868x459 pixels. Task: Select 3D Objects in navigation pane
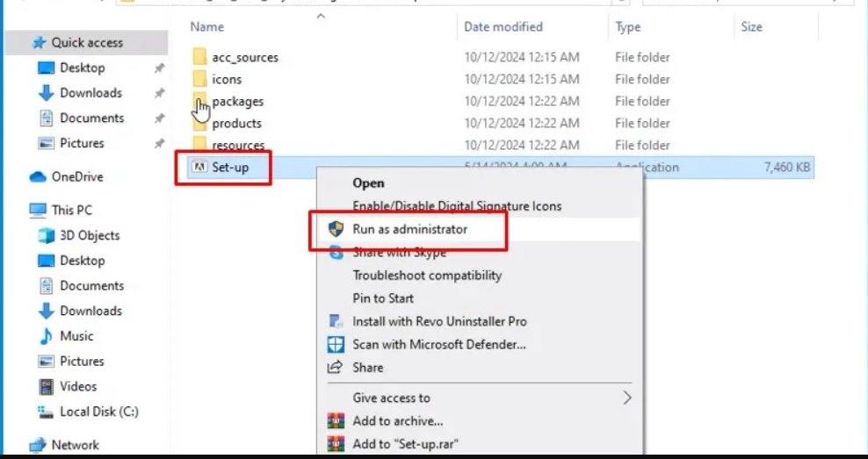[x=90, y=235]
